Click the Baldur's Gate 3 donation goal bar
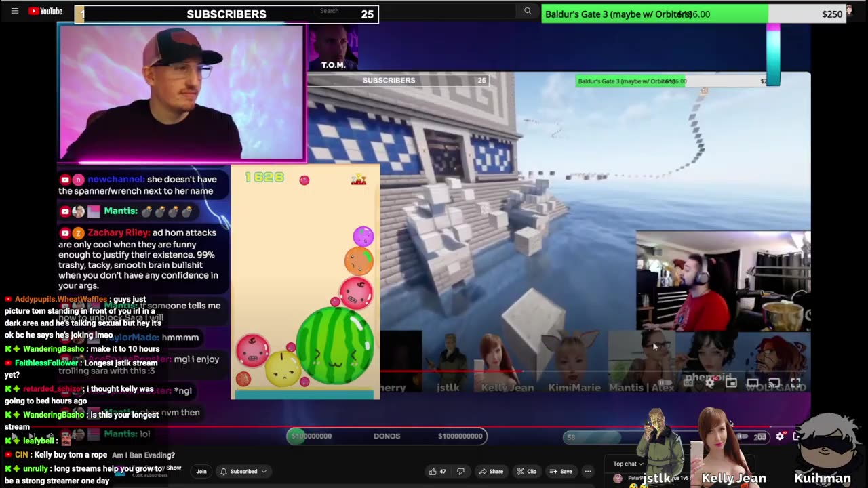The height and width of the screenshot is (488, 868). (694, 14)
